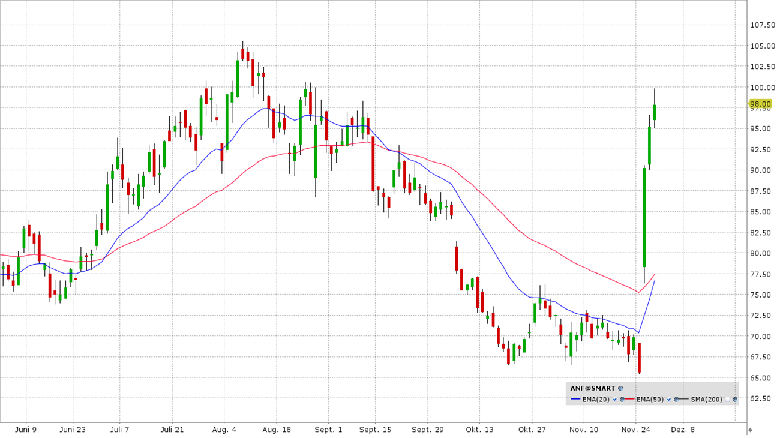Click the Sept. 15 date axis label

tap(376, 430)
